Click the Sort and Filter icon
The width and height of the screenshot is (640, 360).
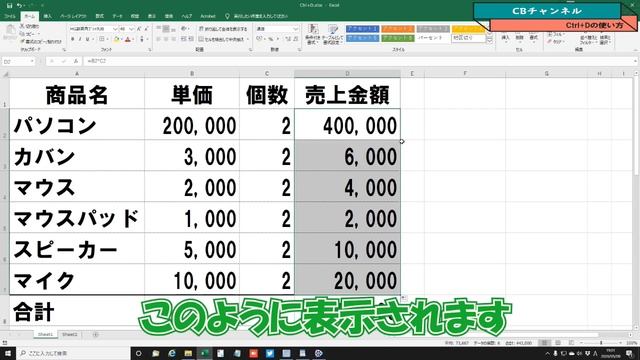coord(588,37)
